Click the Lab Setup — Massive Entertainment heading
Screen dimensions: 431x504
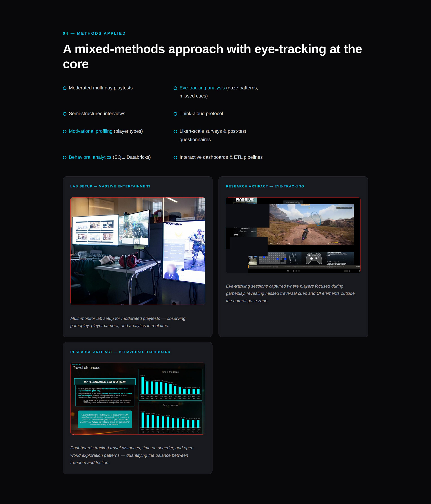click(x=110, y=186)
